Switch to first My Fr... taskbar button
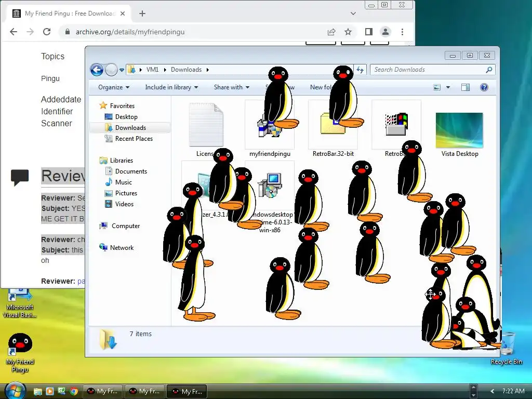Image resolution: width=532 pixels, height=399 pixels. (102, 391)
